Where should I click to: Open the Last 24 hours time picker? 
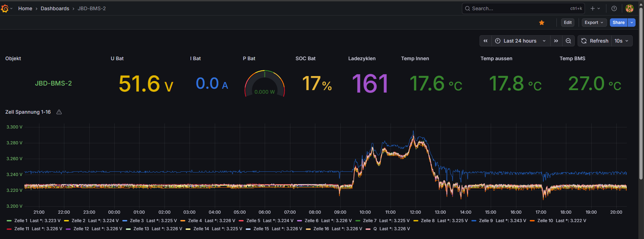pos(520,41)
